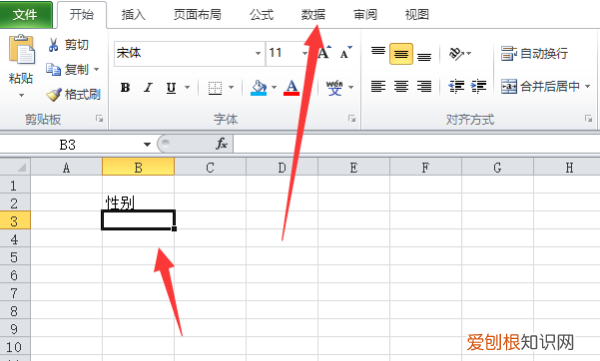Launch the 剪贴板 clipboard dialog launcher
600x361 pixels.
click(x=99, y=119)
